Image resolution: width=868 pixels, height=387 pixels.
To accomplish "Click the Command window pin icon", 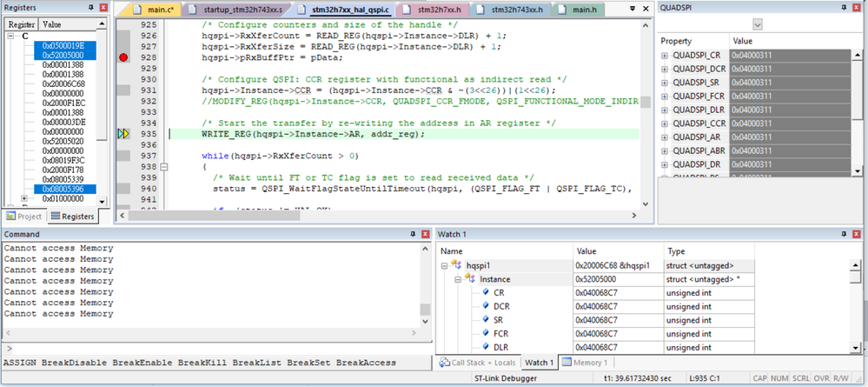I will click(x=413, y=235).
